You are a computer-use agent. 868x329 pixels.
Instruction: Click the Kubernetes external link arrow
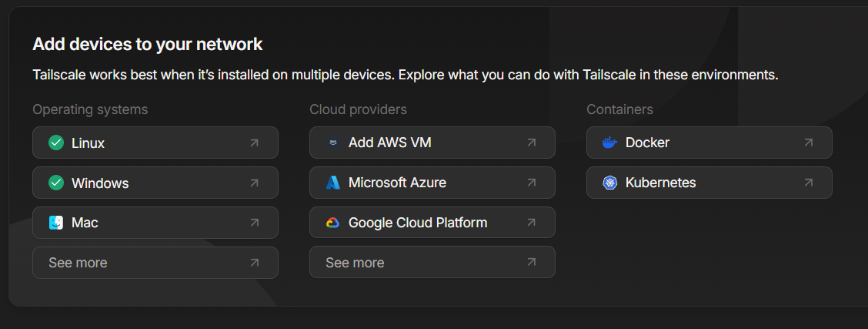pyautogui.click(x=808, y=183)
